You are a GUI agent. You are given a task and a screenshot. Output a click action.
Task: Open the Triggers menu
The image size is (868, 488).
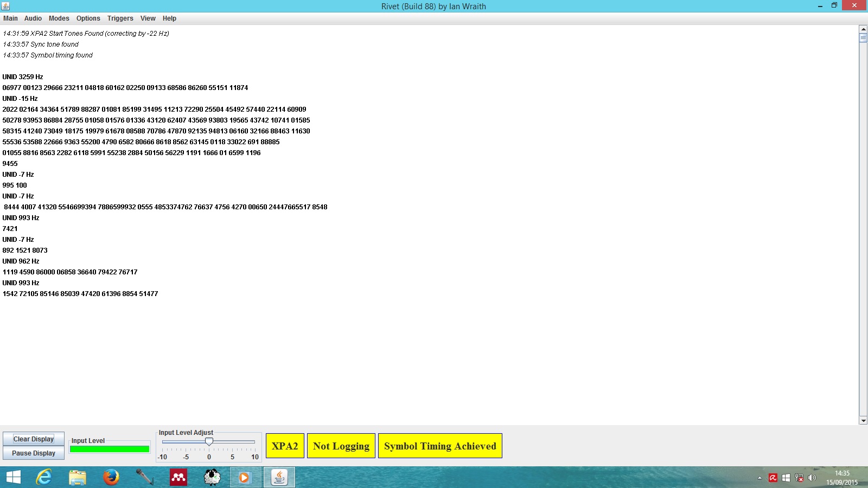120,18
